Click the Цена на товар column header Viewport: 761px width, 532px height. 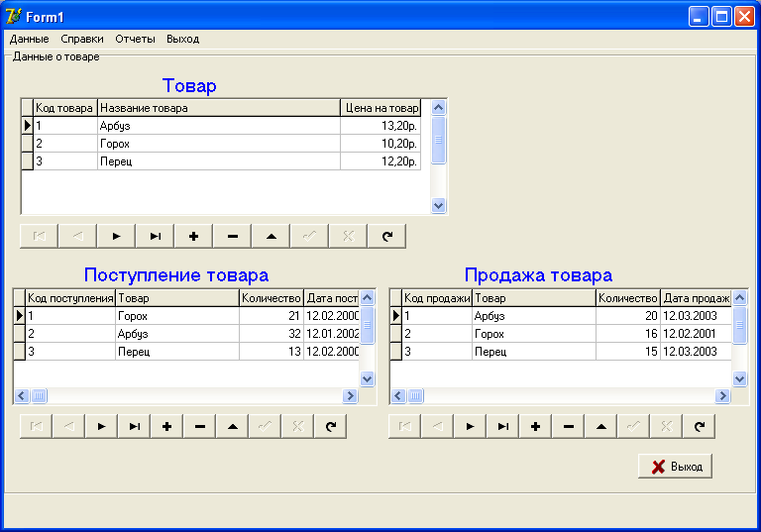pos(380,108)
